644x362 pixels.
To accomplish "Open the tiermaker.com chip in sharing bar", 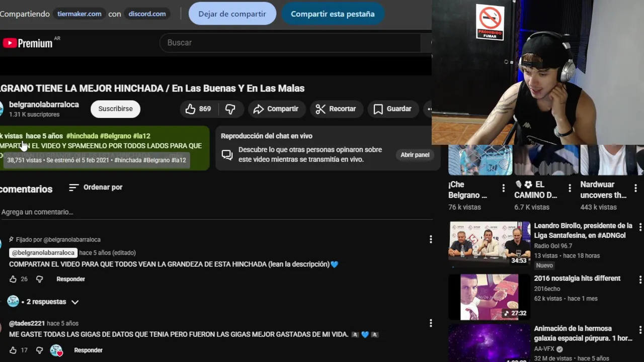I will point(78,14).
